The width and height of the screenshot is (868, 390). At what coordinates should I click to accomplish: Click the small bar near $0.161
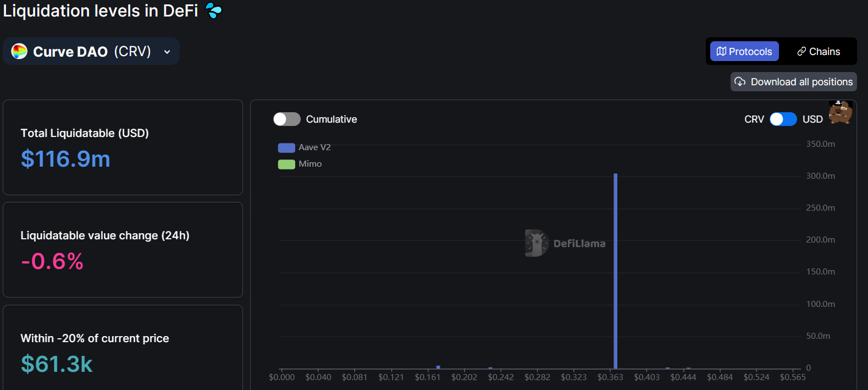[x=438, y=367]
